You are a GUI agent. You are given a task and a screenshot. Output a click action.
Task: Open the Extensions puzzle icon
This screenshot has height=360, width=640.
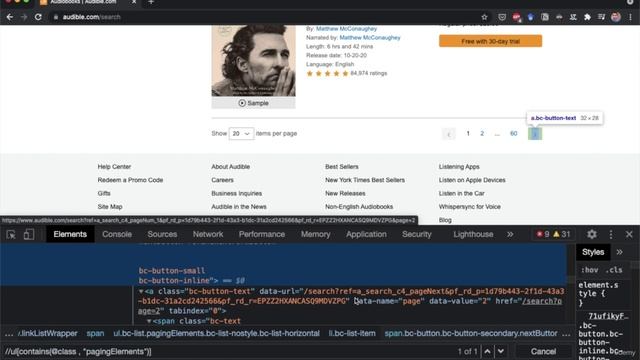587,17
